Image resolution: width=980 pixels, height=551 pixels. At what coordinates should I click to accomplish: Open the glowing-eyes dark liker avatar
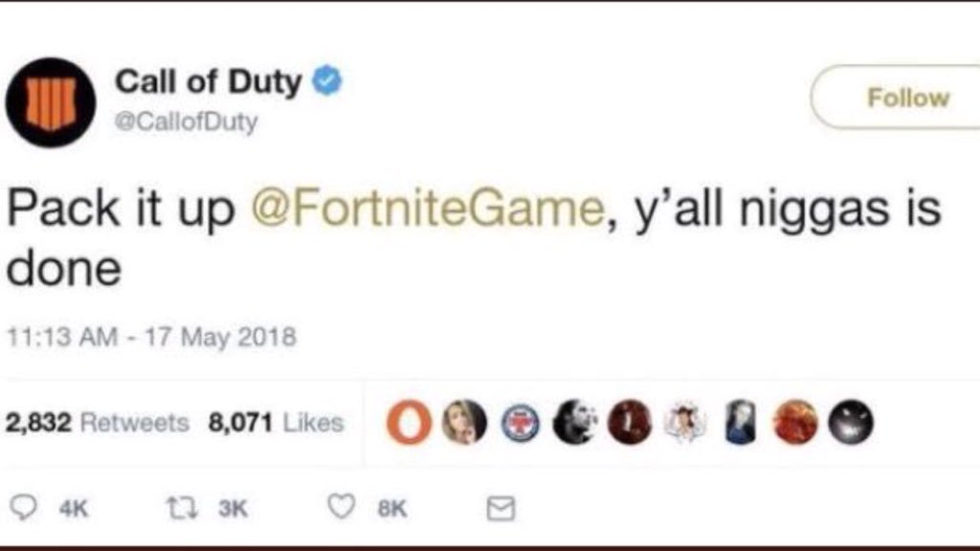coord(850,423)
